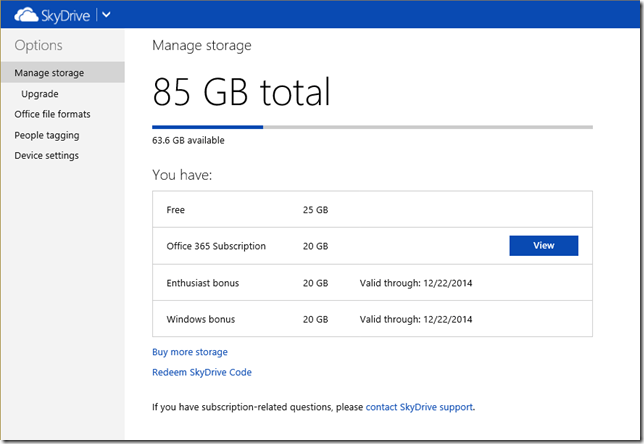
Task: Click the Enthusiast bonus storage row
Action: point(372,283)
